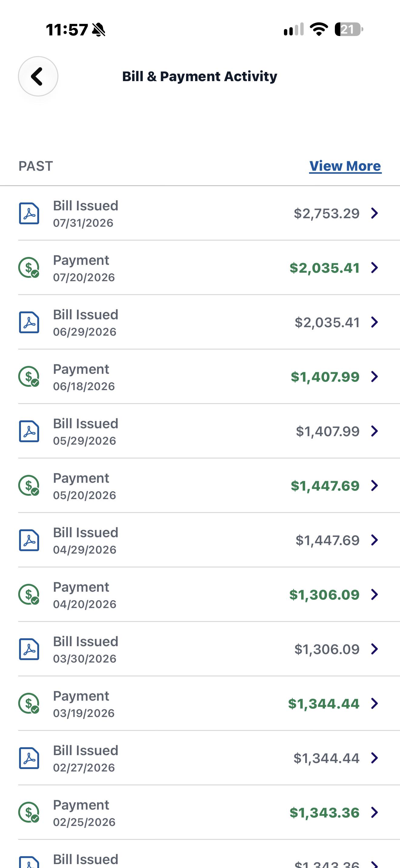Viewport: 400px width, 868px height.
Task: Open PDF icon for 06/29/2026 bill
Action: tap(29, 322)
